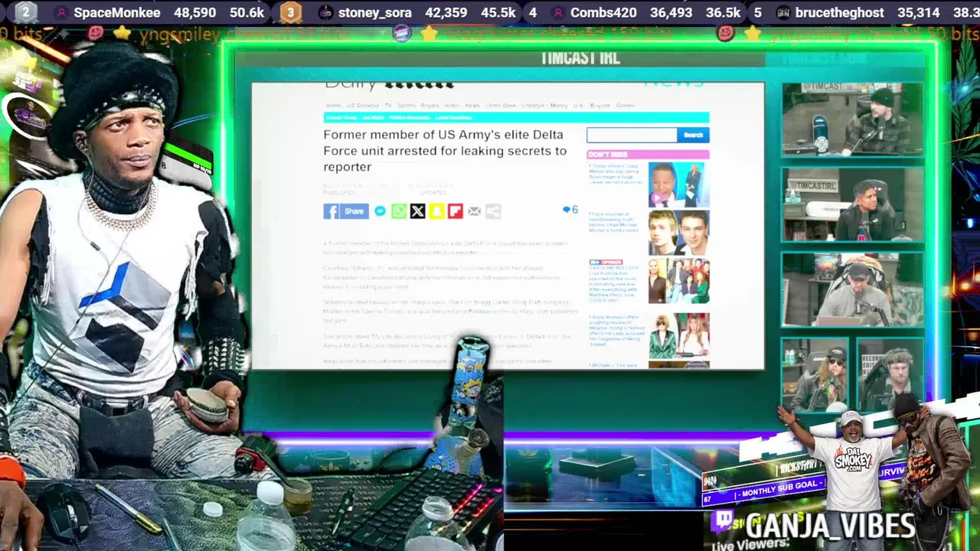Screen dimensions: 980x551
Task: Click the TIMCAST IRL title text
Action: [580, 58]
